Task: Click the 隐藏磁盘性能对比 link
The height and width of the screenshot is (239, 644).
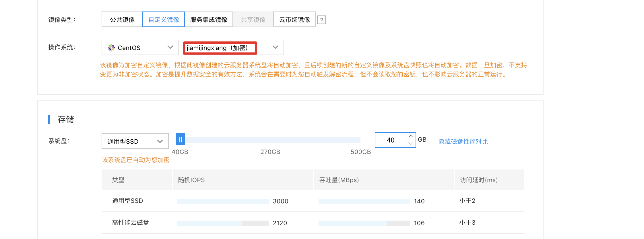Action: [463, 141]
